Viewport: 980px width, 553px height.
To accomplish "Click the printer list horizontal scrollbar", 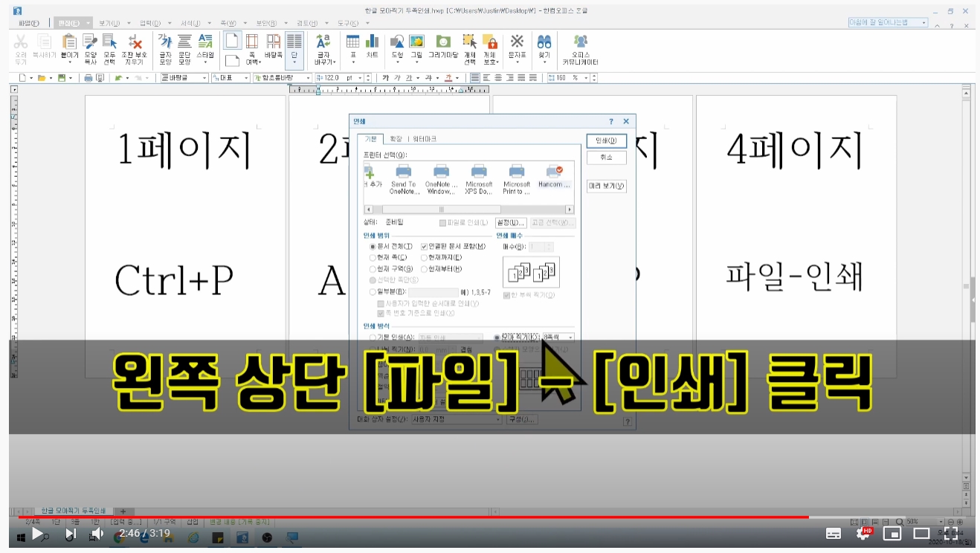I will (x=468, y=210).
